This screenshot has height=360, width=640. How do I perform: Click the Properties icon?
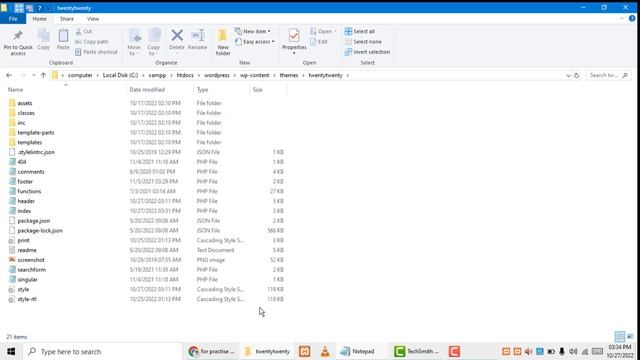point(294,36)
